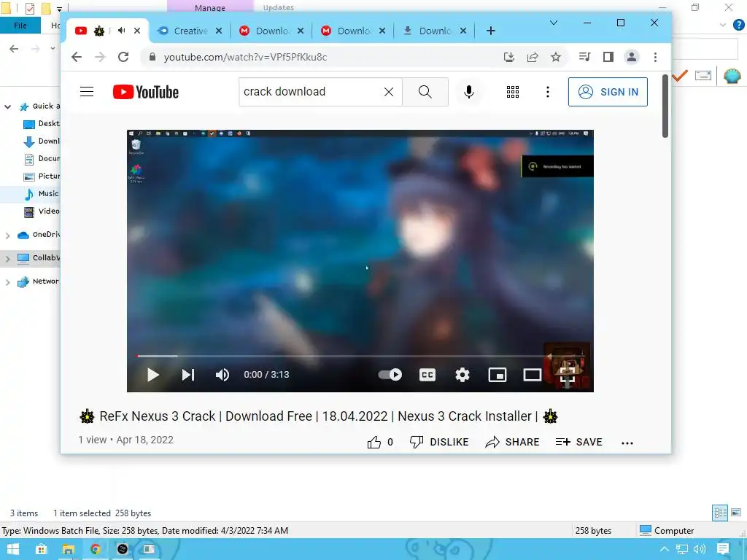
Task: Open the Windows Start menu
Action: click(13, 549)
